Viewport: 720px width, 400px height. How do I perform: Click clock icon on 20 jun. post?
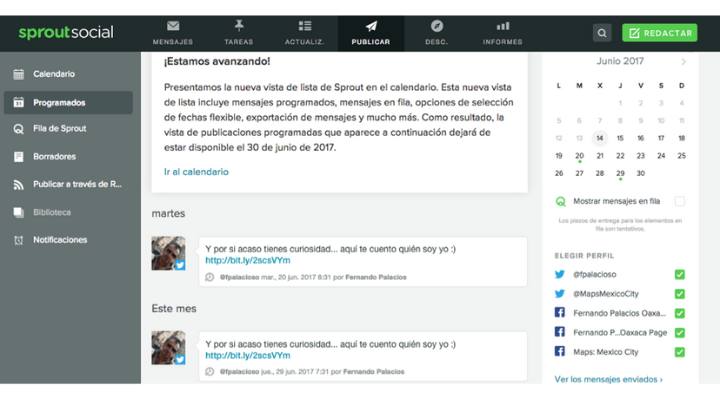click(209, 277)
